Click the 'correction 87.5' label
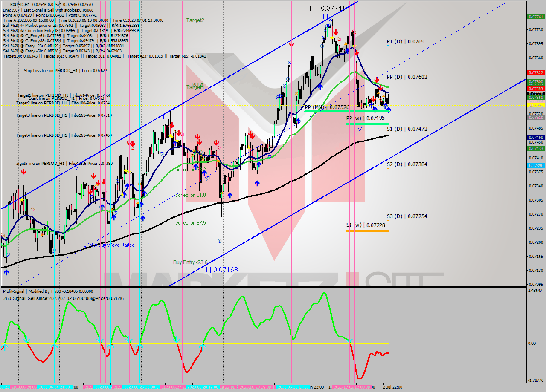The image size is (546, 392). (x=191, y=223)
